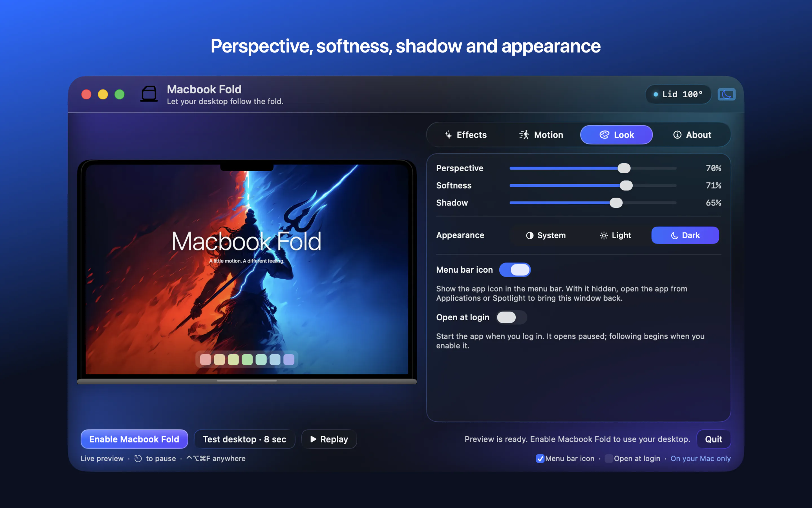The height and width of the screenshot is (508, 812).
Task: Select the Look tab
Action: coord(616,135)
